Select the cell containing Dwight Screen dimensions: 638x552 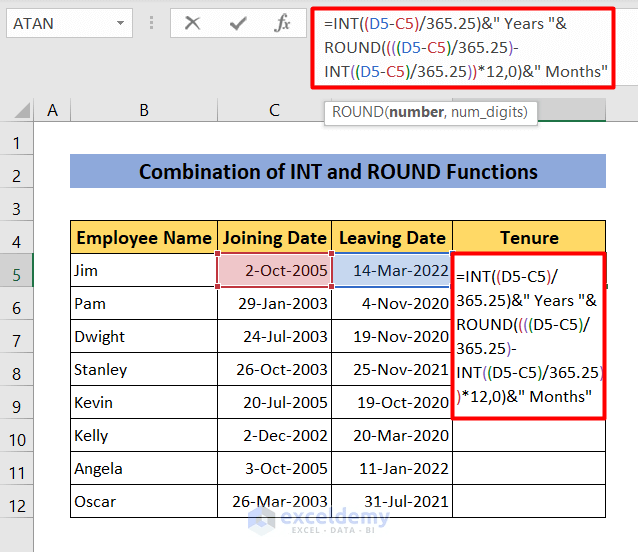(144, 336)
